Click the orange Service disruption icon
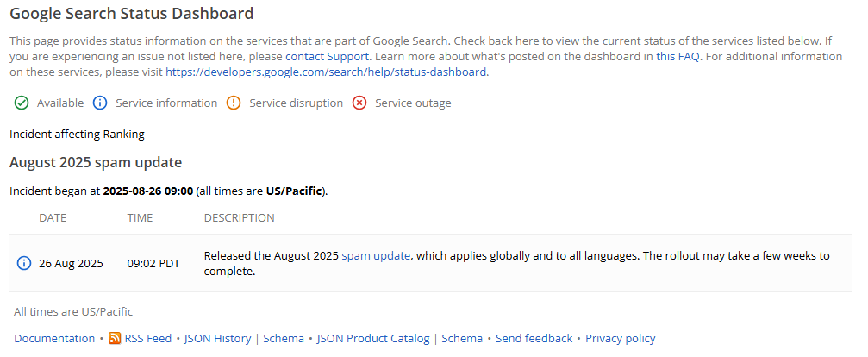Image resolution: width=868 pixels, height=357 pixels. point(234,103)
